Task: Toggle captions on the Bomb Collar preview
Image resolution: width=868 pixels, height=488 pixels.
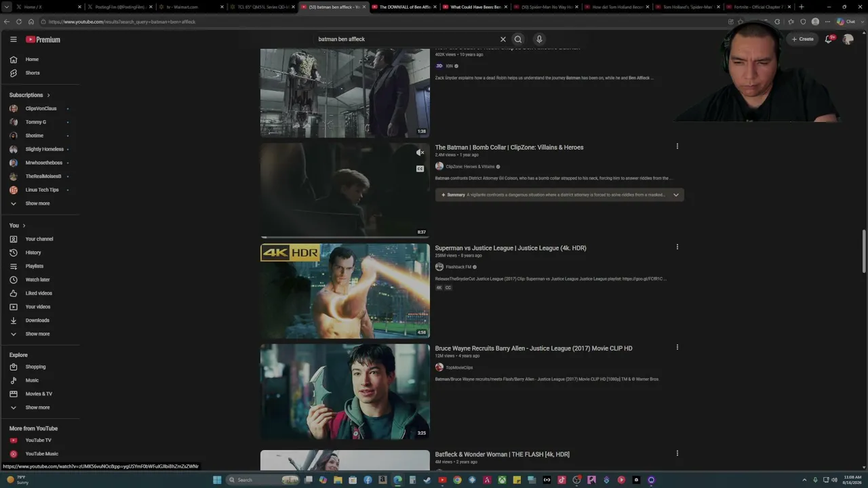Action: pos(420,169)
